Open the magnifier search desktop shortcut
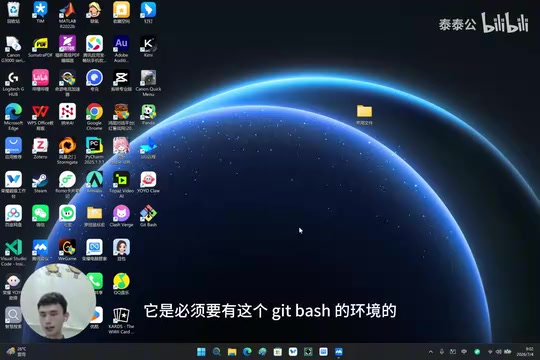This screenshot has width=540, height=360. point(13,318)
